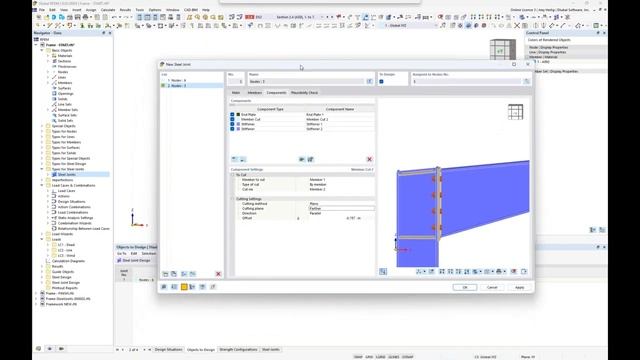This screenshot has width=640, height=360.
Task: Click the Apply button
Action: point(519,287)
